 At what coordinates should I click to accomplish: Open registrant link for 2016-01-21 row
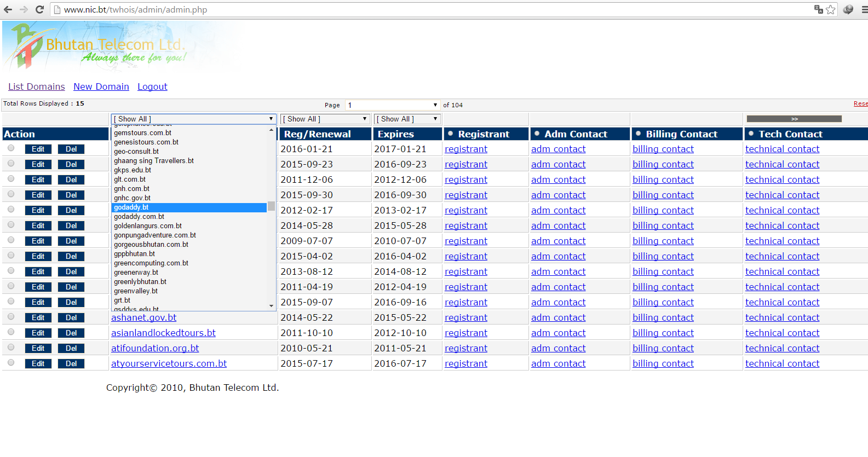click(x=466, y=149)
